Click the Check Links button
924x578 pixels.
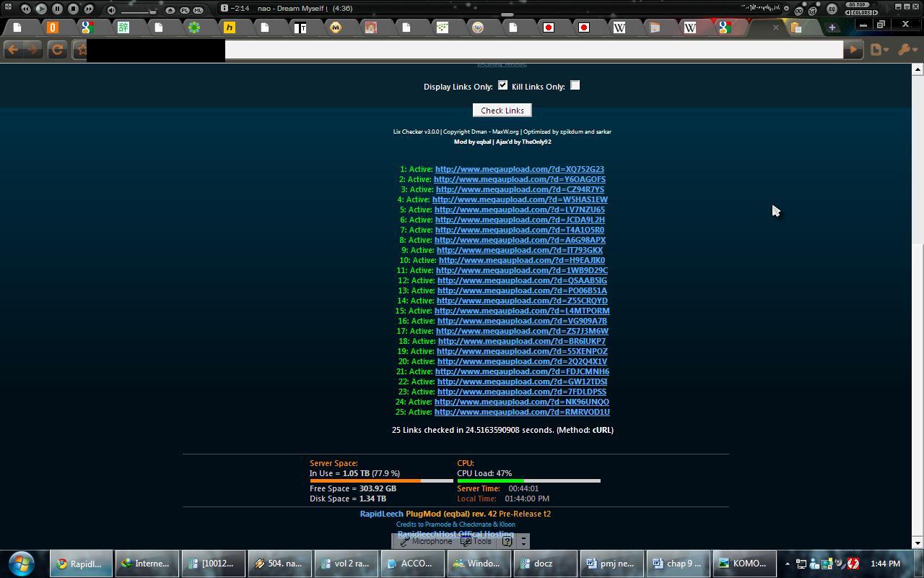502,111
